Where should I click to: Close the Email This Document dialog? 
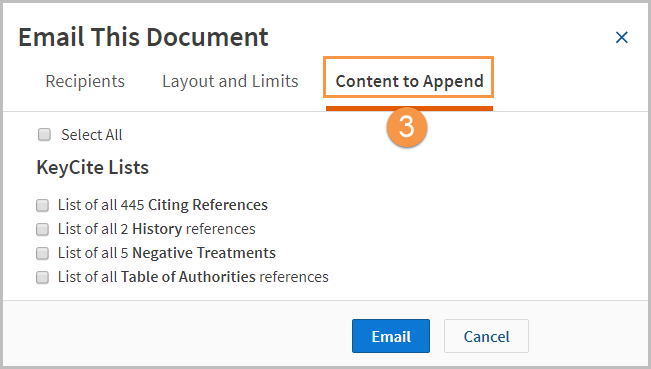[x=622, y=37]
